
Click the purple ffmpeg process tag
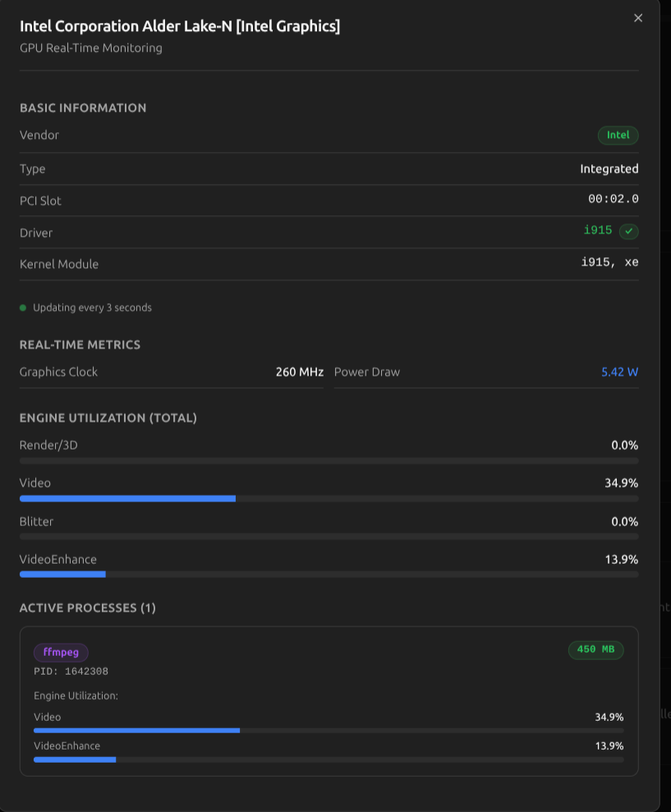61,653
